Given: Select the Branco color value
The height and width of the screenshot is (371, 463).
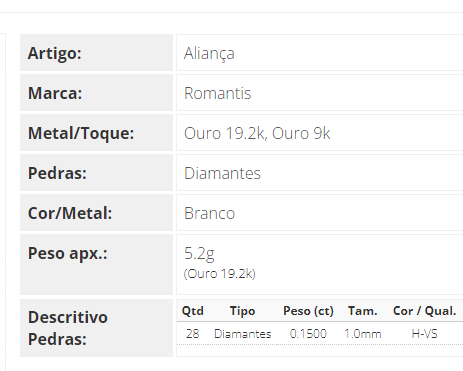Looking at the screenshot, I should click(209, 213).
